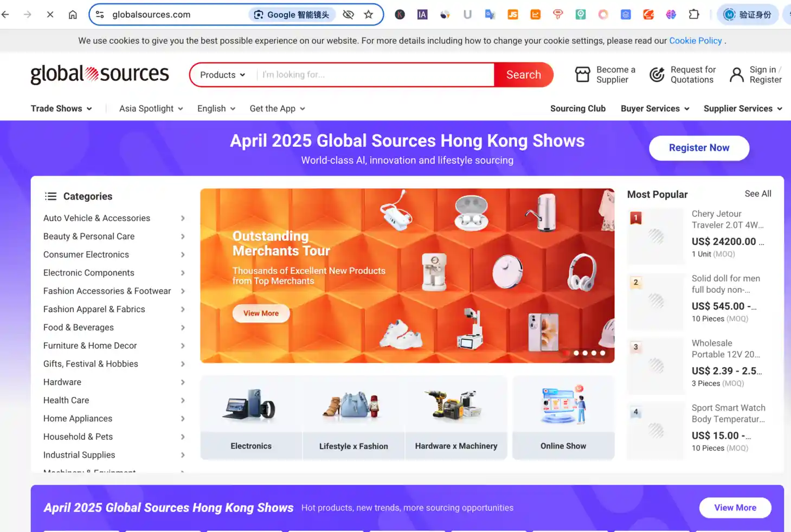Click the Request for Quotations icon
Screen dimensions: 791x532
(x=657, y=74)
